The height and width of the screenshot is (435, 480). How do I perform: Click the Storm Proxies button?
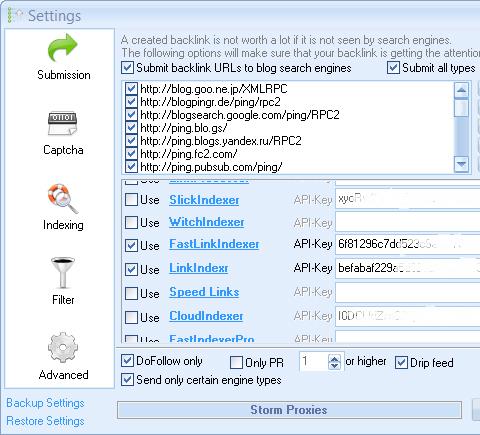(x=289, y=410)
